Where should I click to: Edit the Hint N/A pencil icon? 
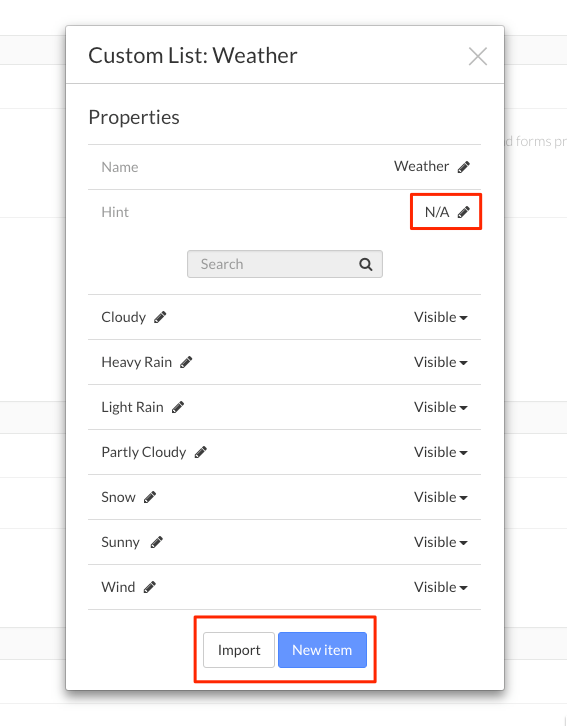point(463,212)
